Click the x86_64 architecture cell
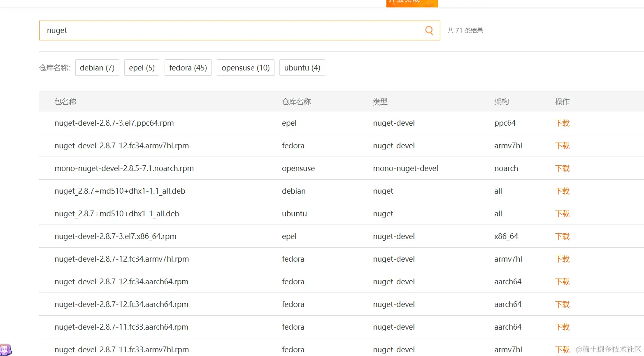 tap(506, 237)
